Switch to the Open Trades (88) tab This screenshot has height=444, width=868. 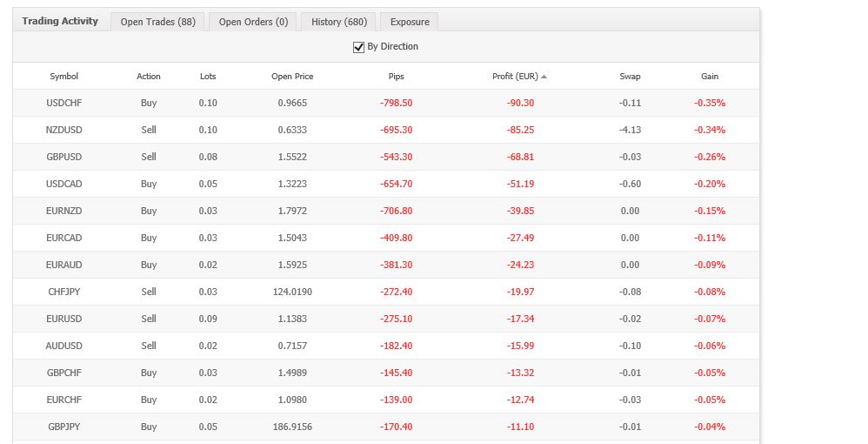[157, 22]
